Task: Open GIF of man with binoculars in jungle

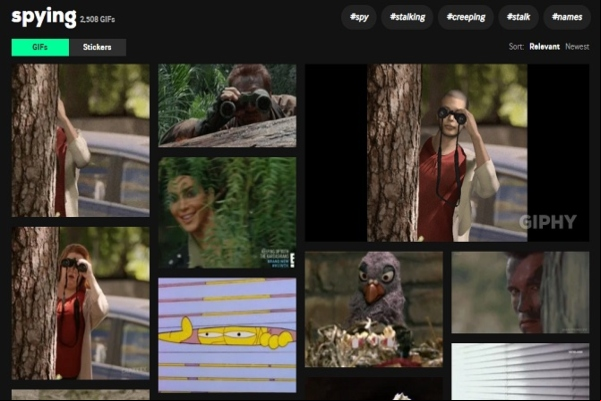Action: (x=227, y=105)
